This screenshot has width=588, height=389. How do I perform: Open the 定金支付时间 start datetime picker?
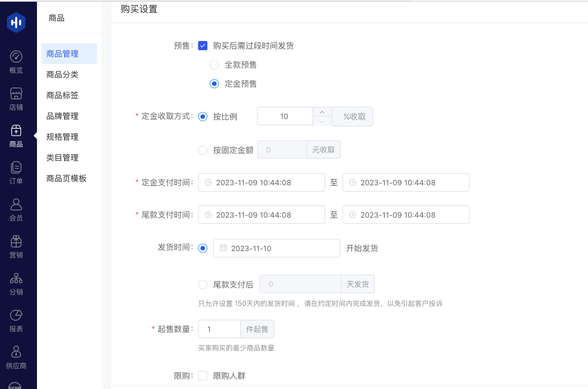click(262, 182)
